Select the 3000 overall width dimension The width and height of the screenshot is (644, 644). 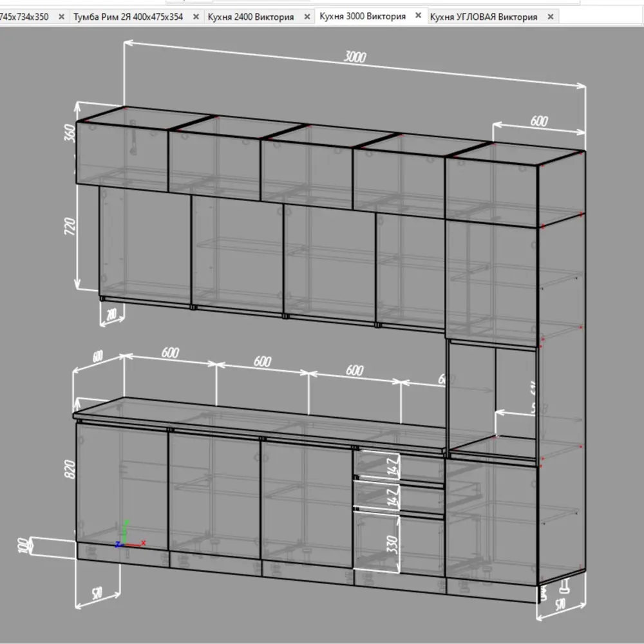354,57
